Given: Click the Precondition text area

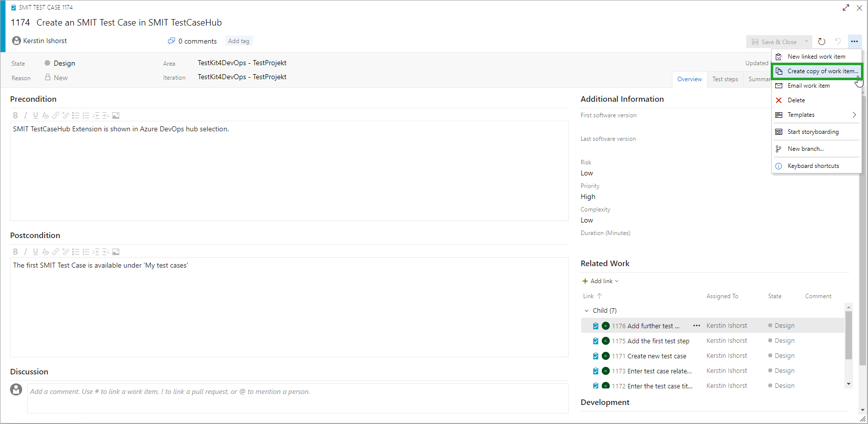Looking at the screenshot, I should 289,170.
